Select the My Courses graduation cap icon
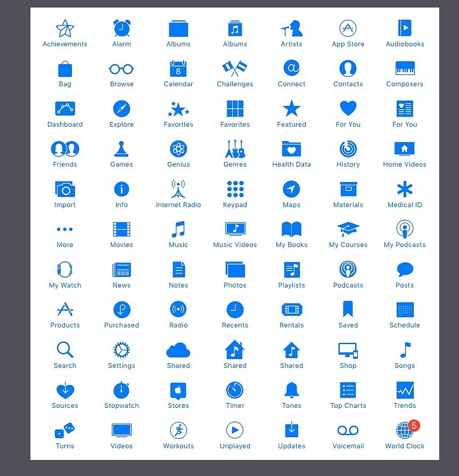459x476 pixels. [348, 229]
